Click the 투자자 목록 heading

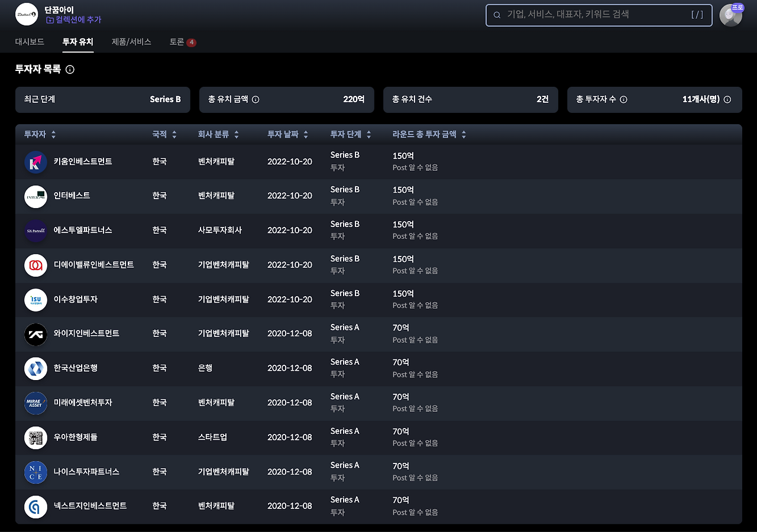[38, 70]
